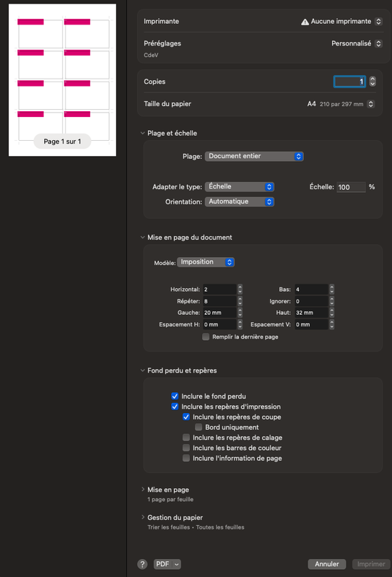Click the Imprimer button
Viewport: 392px width, 577px height.
click(x=371, y=564)
